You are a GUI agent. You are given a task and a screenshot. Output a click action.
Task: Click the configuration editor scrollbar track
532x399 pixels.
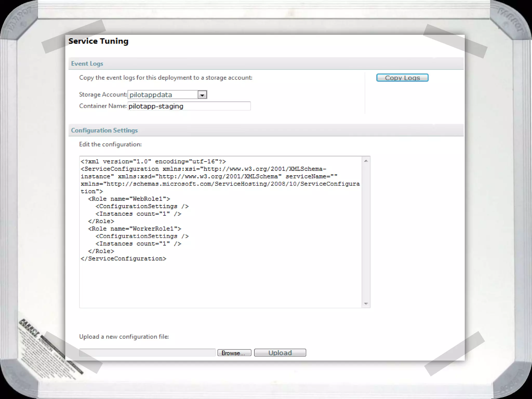(366, 231)
